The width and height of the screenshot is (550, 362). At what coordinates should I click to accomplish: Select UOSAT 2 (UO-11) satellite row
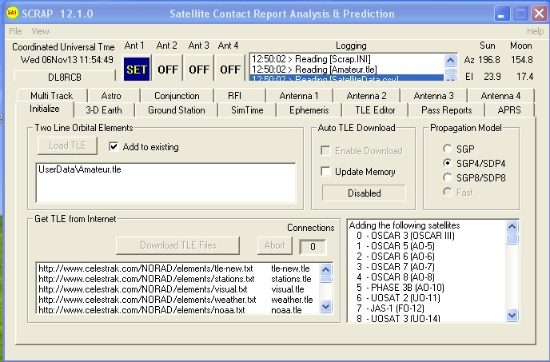(427, 298)
